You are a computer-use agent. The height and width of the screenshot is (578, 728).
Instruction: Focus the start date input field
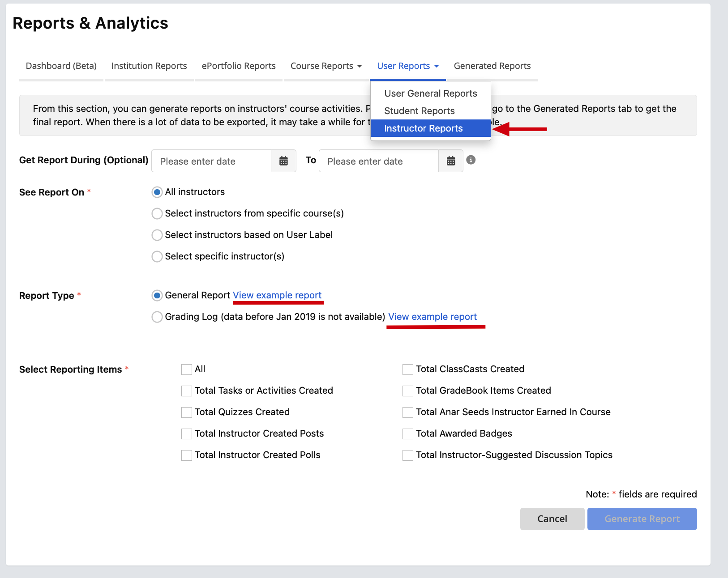pos(212,161)
